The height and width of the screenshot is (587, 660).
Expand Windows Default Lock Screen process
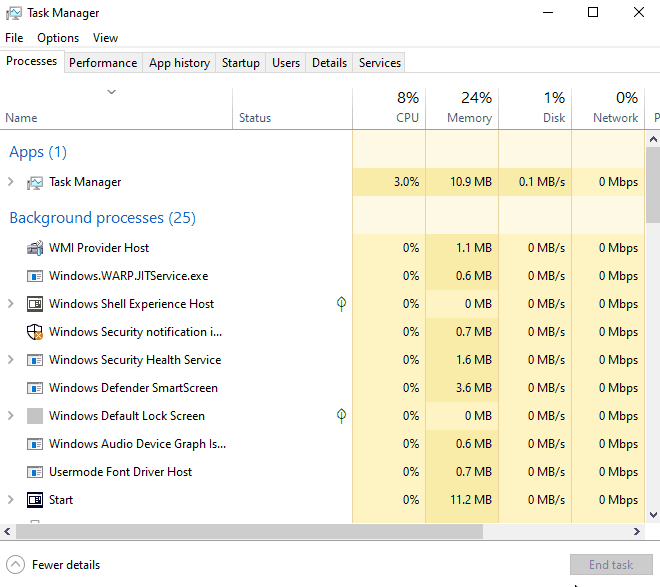(x=11, y=416)
